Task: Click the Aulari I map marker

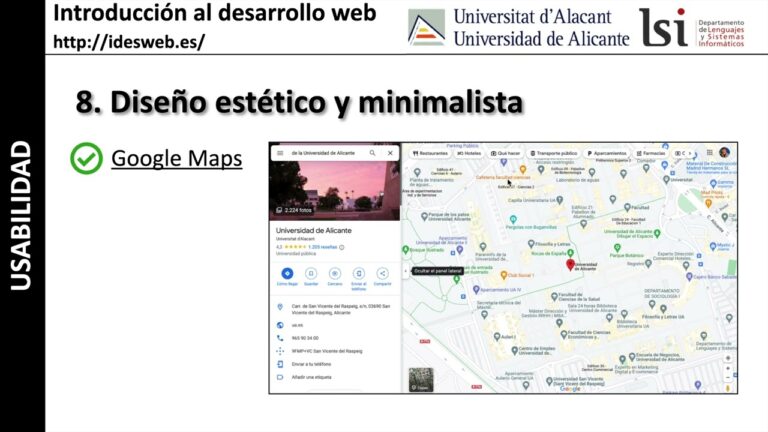Action: point(497,337)
